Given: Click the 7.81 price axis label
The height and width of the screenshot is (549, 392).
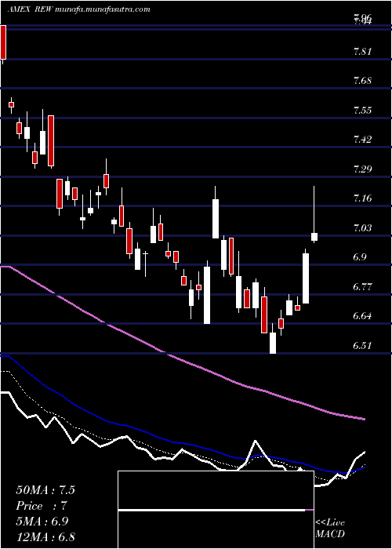Looking at the screenshot, I should pyautogui.click(x=362, y=52).
